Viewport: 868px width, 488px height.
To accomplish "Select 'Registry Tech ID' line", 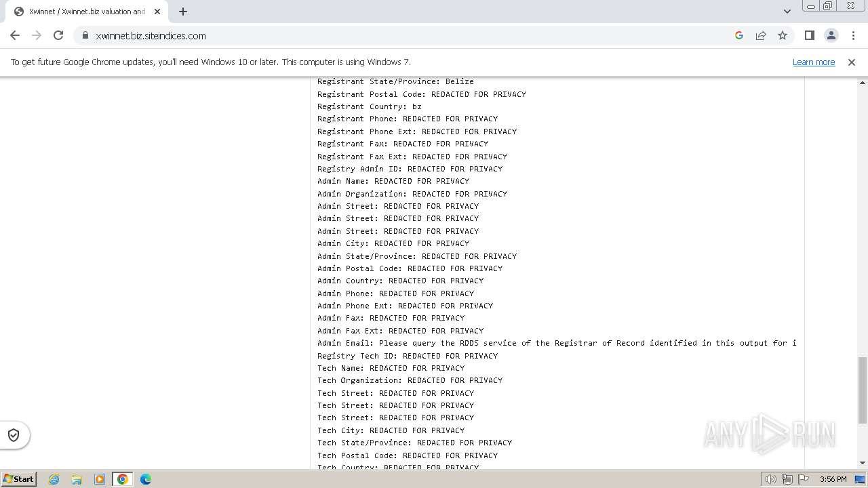I will (x=408, y=356).
